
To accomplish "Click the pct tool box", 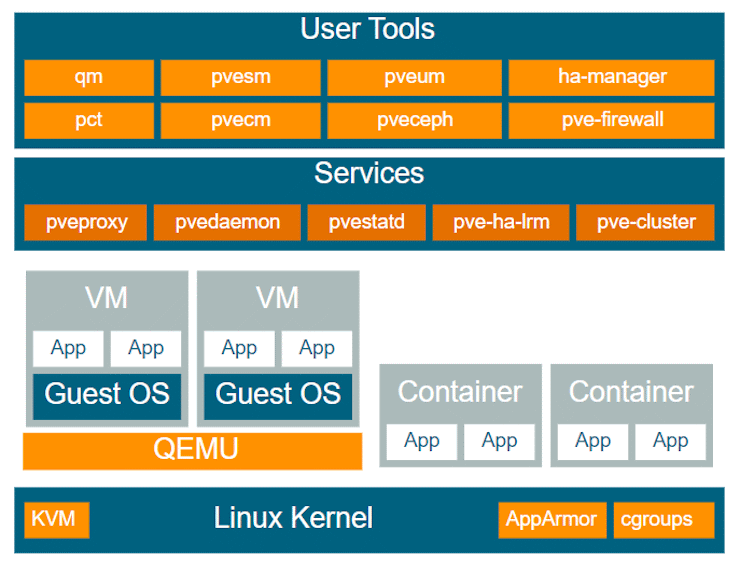I will point(89,121).
